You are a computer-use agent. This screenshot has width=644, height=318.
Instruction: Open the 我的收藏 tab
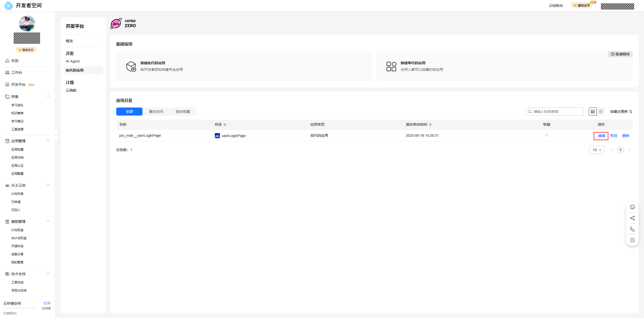pyautogui.click(x=183, y=112)
